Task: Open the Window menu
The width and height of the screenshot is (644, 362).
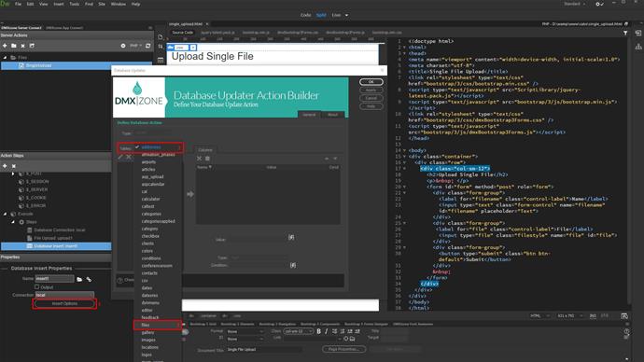Action: pyautogui.click(x=119, y=4)
